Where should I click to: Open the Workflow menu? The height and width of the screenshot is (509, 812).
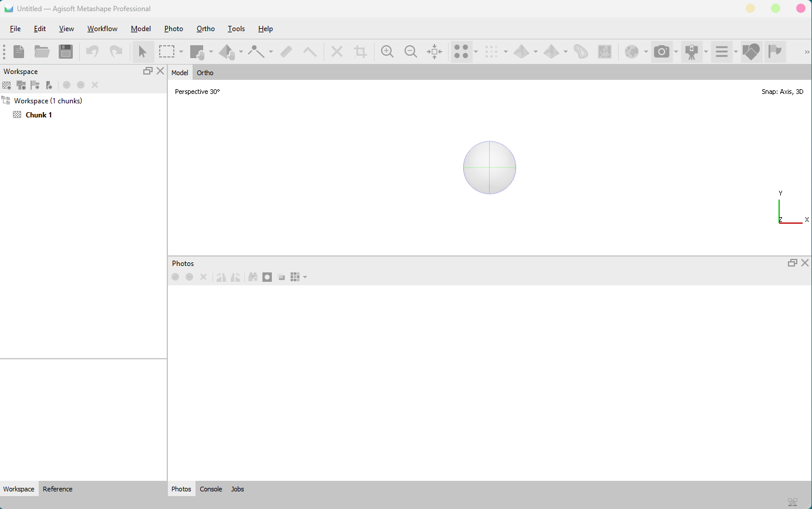[102, 29]
